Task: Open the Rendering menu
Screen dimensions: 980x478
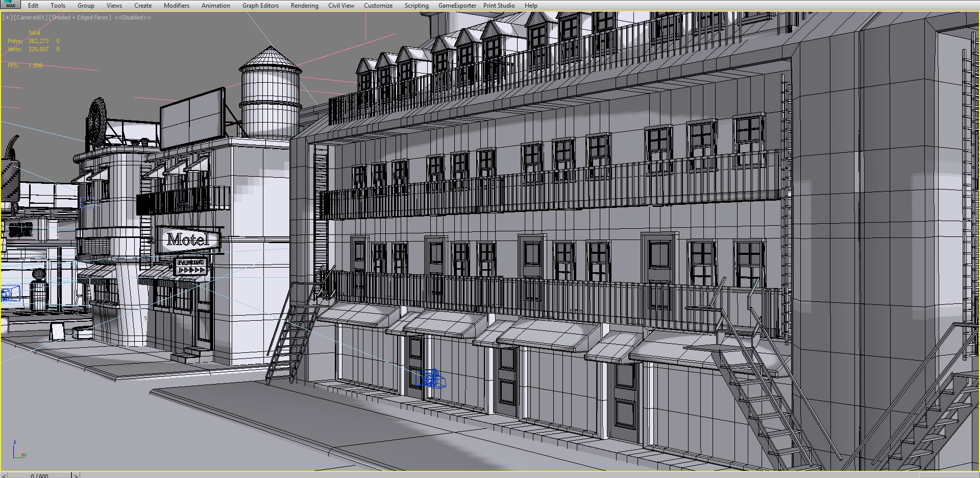Action: (x=304, y=5)
